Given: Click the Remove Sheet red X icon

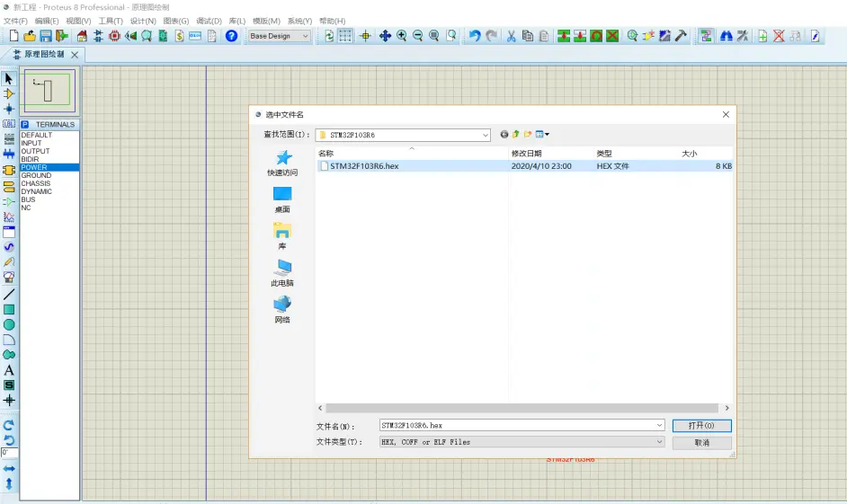Looking at the screenshot, I should point(779,36).
